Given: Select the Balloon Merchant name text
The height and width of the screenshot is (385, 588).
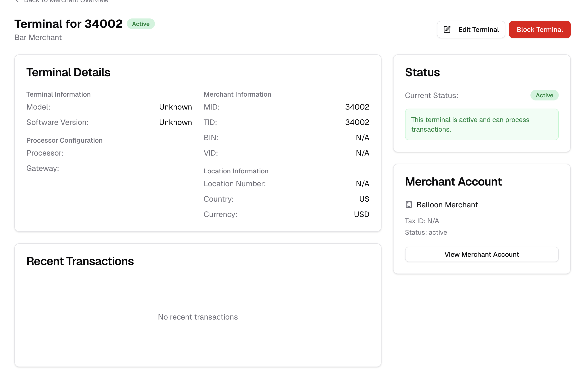Looking at the screenshot, I should coord(447,205).
